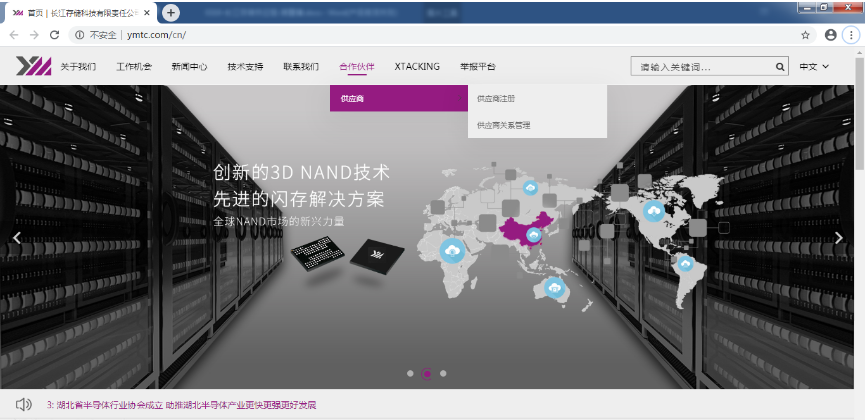Open the 技术支持 menu

click(x=245, y=67)
